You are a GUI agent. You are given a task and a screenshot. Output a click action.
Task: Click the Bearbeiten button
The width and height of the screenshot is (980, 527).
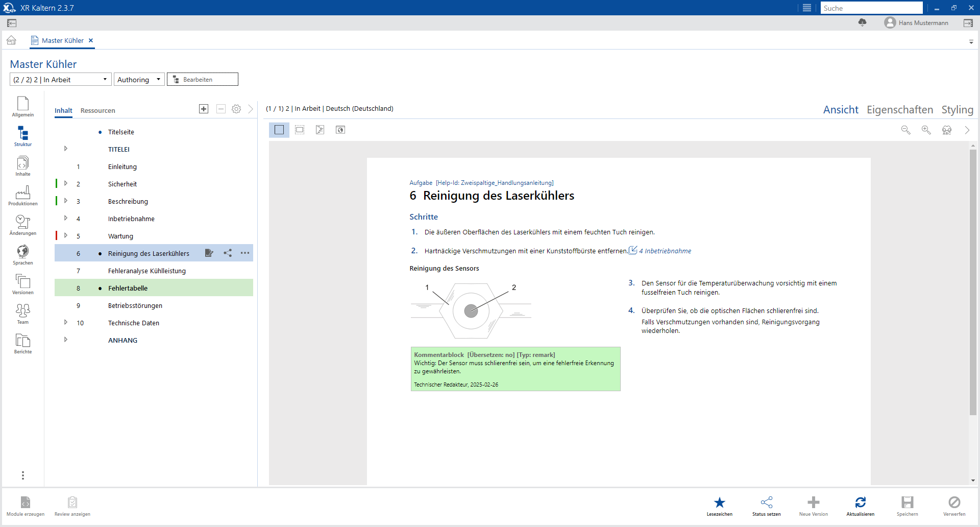click(203, 80)
